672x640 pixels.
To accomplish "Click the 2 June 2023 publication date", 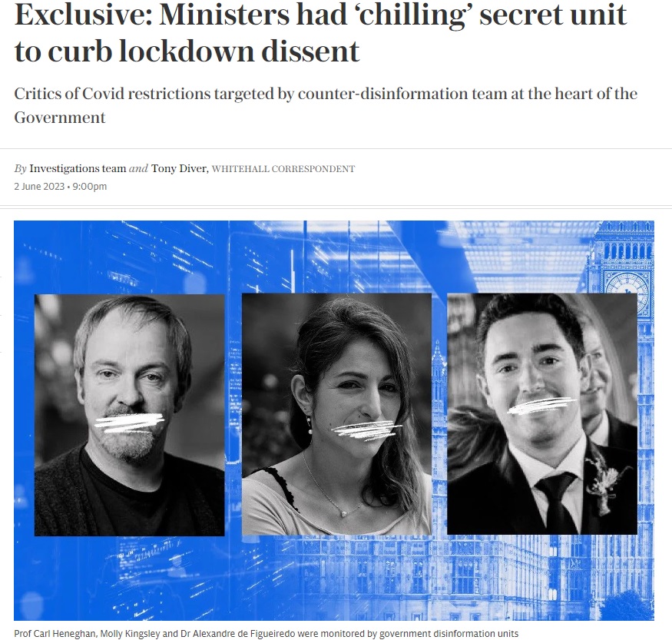I will (x=39, y=187).
